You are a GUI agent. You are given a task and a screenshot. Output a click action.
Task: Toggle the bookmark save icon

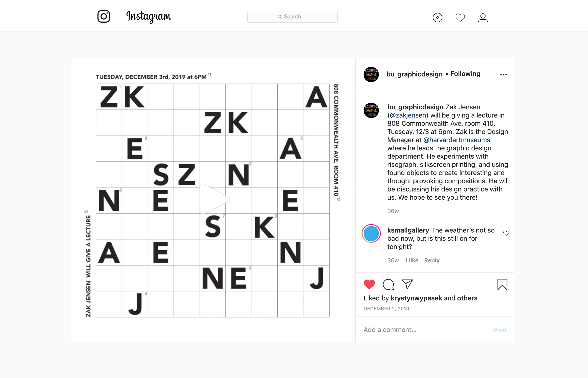pos(502,284)
